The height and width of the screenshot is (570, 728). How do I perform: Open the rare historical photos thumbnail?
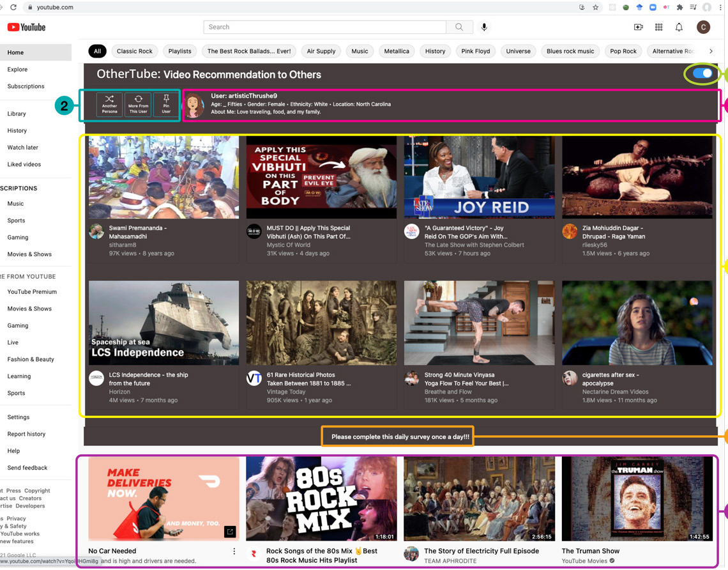[x=321, y=323]
